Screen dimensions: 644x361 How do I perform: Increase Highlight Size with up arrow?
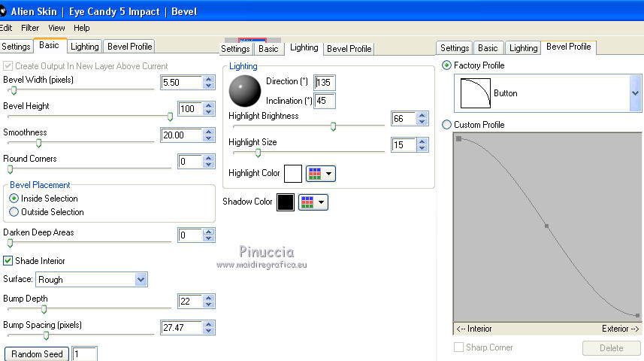pos(422,141)
